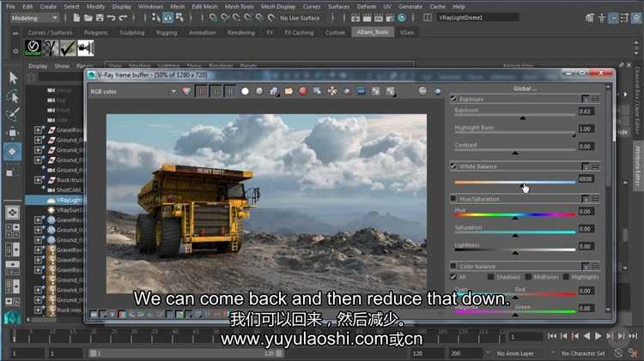Viewport: 644px width, 361px height.
Task: Click the Saturation slider
Action: click(515, 232)
